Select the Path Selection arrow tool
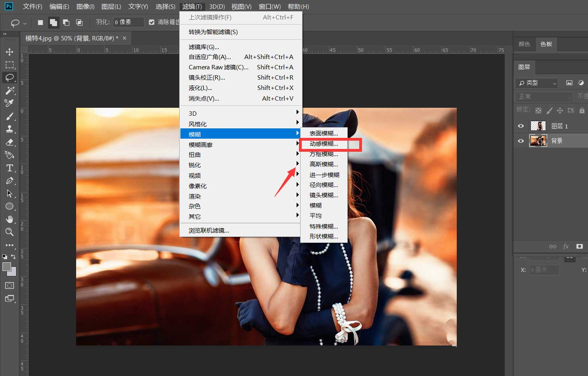The height and width of the screenshot is (376, 588). pos(10,193)
